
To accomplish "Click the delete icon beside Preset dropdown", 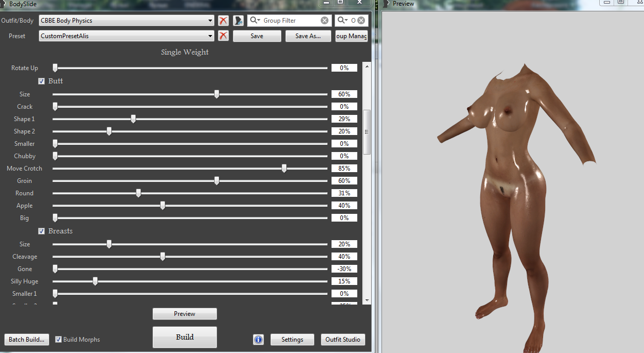I will pos(223,36).
